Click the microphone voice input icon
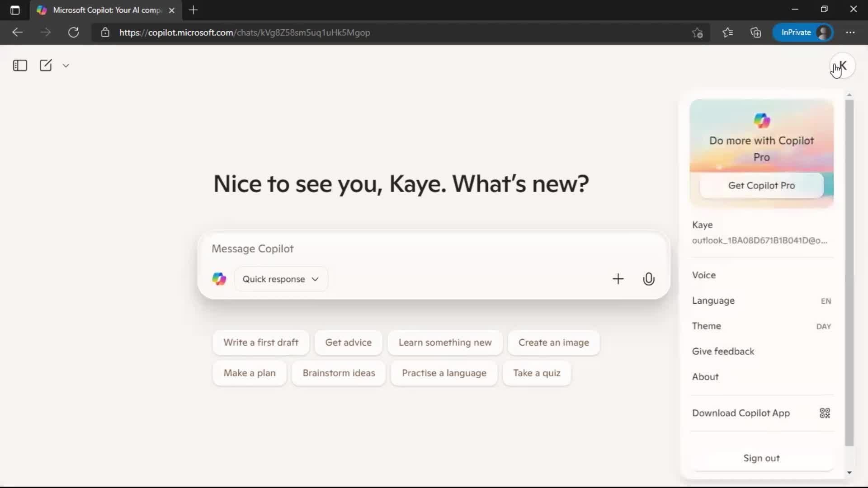868x488 pixels. click(x=648, y=279)
